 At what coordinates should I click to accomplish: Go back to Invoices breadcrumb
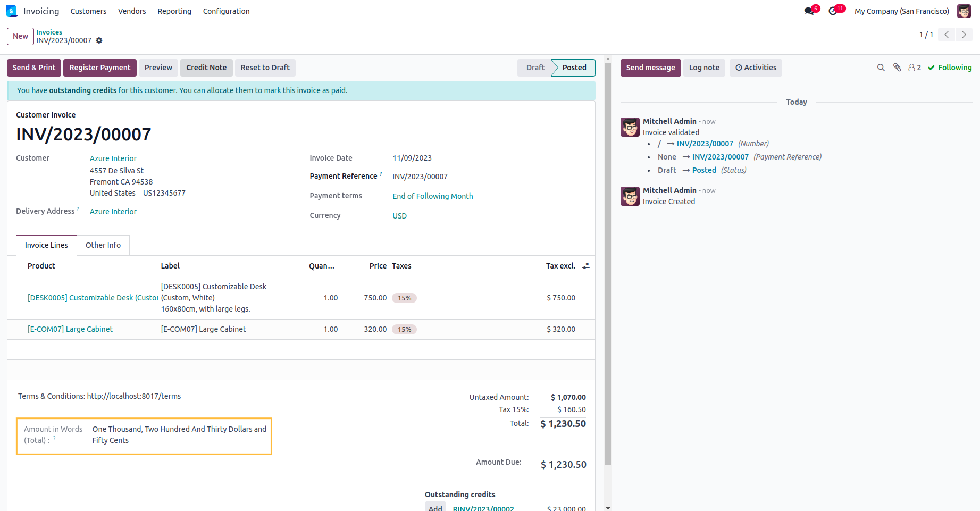tap(49, 32)
